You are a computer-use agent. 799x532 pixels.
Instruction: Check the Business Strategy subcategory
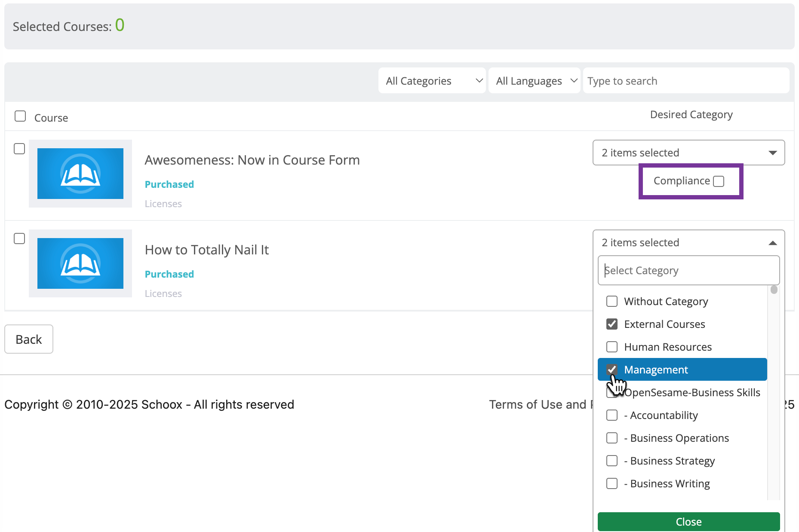pyautogui.click(x=612, y=461)
